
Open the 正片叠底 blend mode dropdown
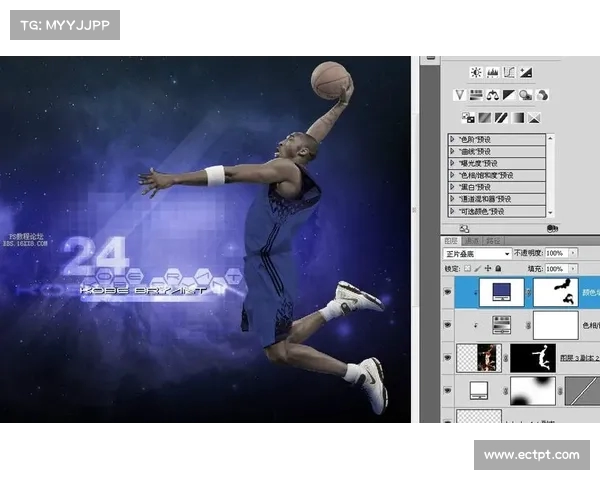click(478, 253)
